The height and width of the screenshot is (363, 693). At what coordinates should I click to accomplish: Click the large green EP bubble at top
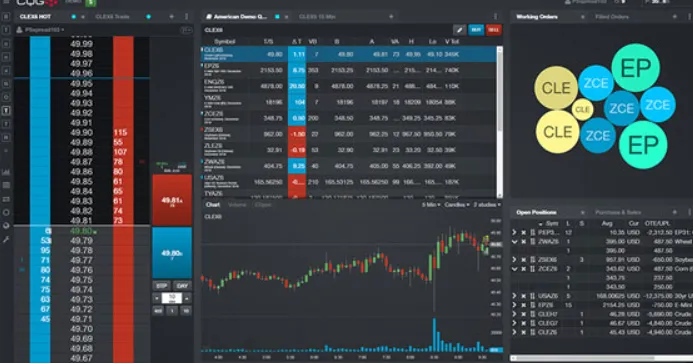coord(636,68)
